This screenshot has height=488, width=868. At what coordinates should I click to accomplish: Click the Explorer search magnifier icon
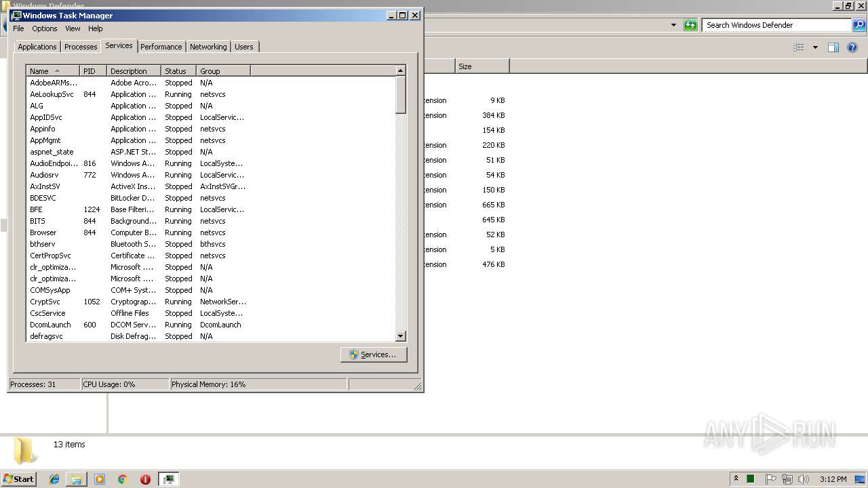click(859, 25)
